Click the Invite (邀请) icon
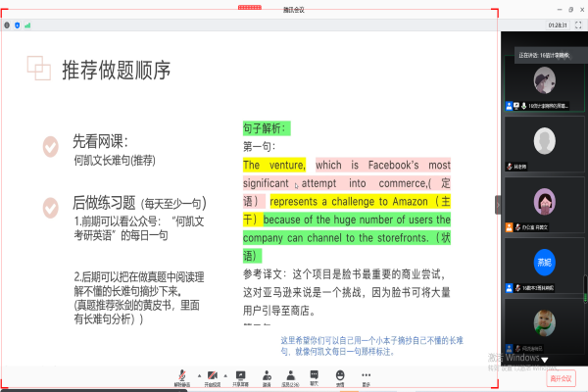 [267, 374]
